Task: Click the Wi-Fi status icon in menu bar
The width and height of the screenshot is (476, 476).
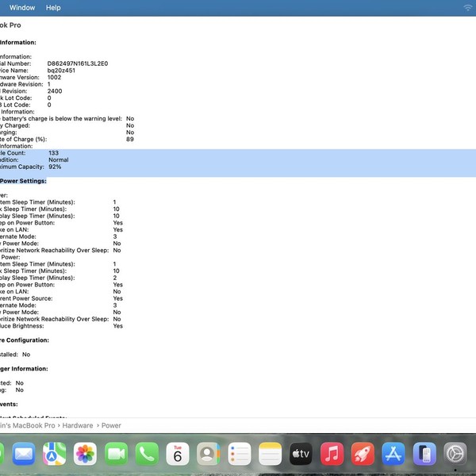Action: (x=467, y=8)
